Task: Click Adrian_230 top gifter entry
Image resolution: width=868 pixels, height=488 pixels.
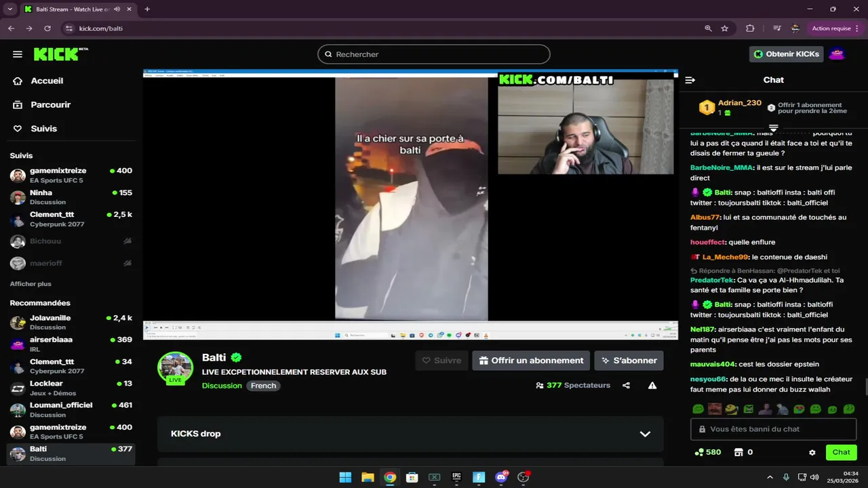Action: click(730, 107)
